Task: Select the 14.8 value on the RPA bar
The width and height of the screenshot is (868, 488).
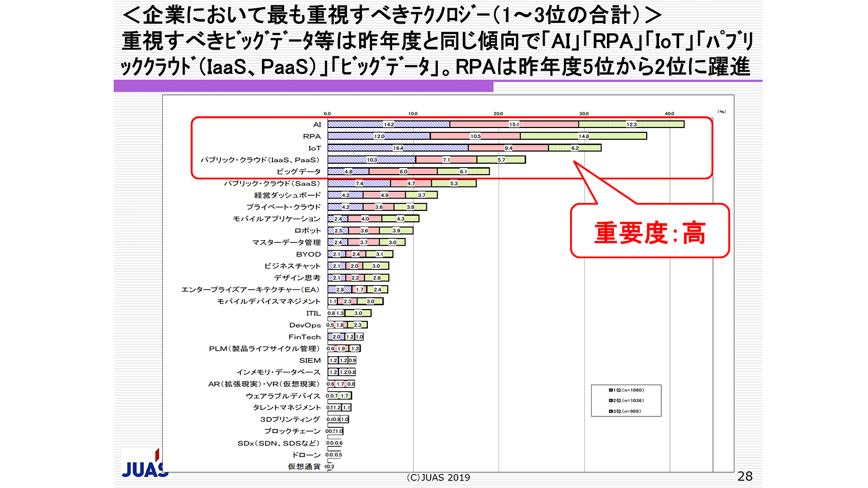Action: (x=584, y=137)
